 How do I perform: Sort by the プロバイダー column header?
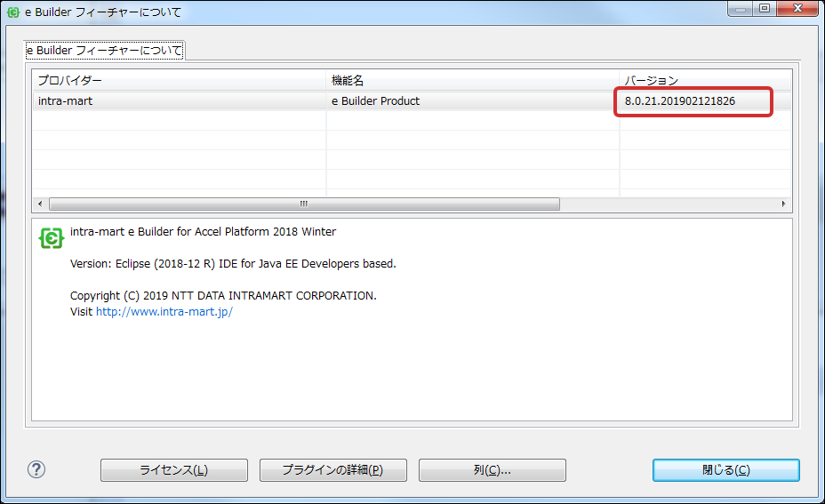179,81
